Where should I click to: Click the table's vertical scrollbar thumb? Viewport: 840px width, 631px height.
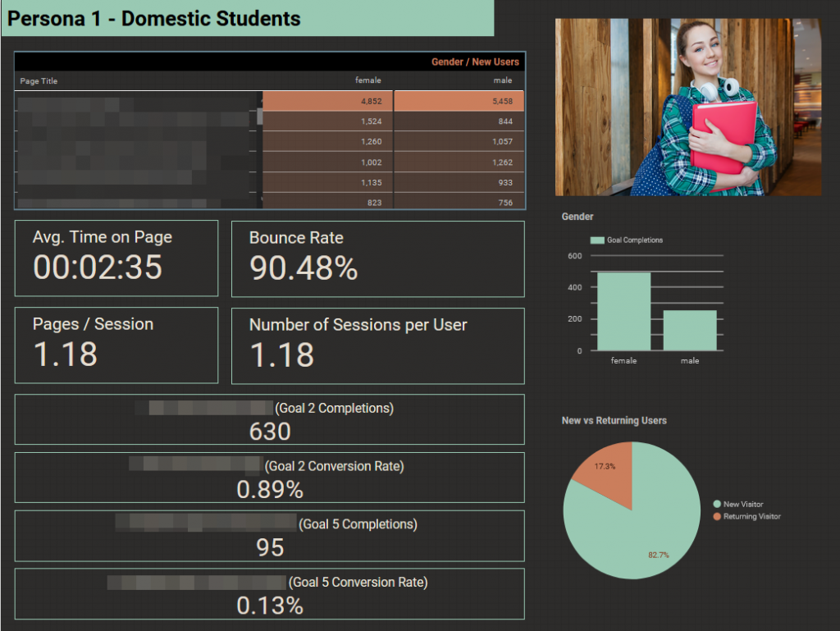click(x=260, y=116)
